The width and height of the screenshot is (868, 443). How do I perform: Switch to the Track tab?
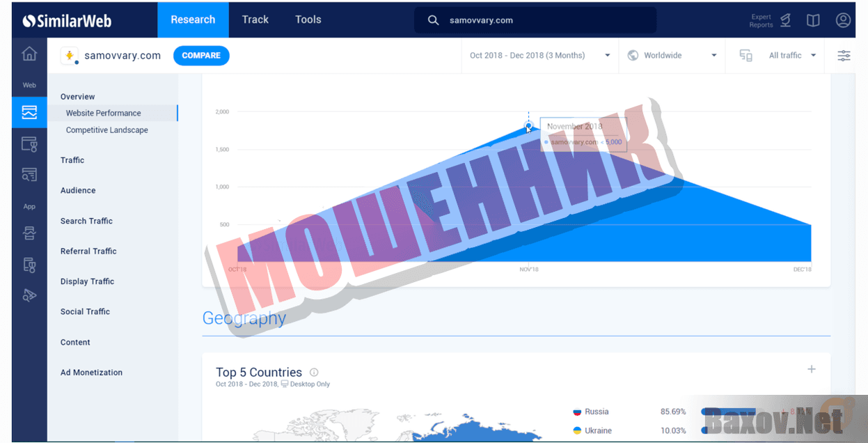(x=255, y=20)
